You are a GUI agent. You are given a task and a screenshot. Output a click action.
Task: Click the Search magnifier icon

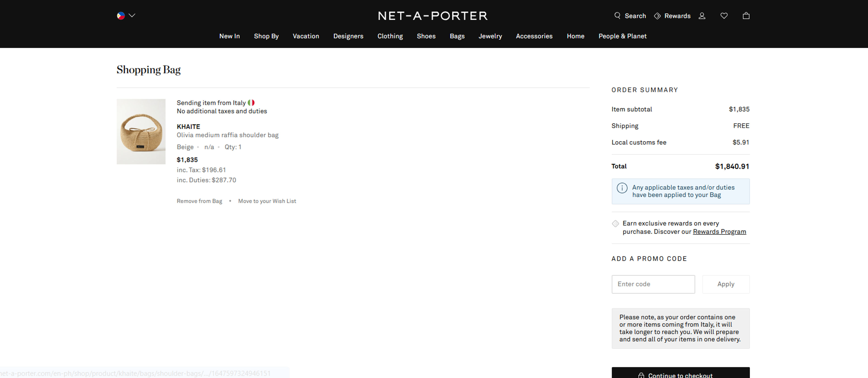pos(617,16)
